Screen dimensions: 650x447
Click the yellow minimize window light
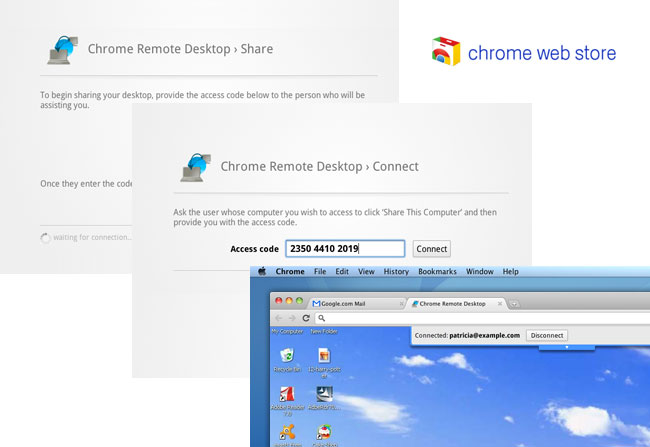click(x=289, y=301)
